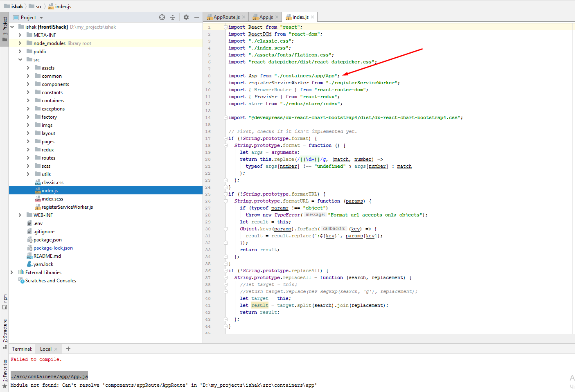Image resolution: width=575 pixels, height=392 pixels.
Task: Click the Collapse All icon in Project panel
Action: click(x=173, y=17)
